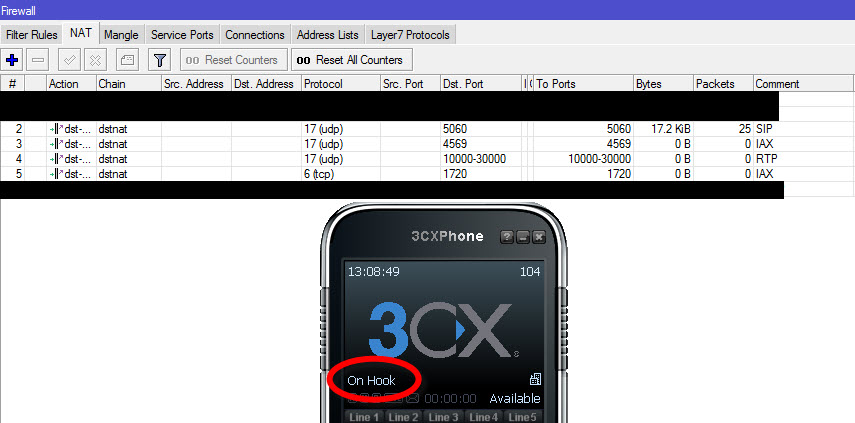Image resolution: width=855 pixels, height=423 pixels.
Task: Sort by the Dst. Port column header
Action: (479, 84)
